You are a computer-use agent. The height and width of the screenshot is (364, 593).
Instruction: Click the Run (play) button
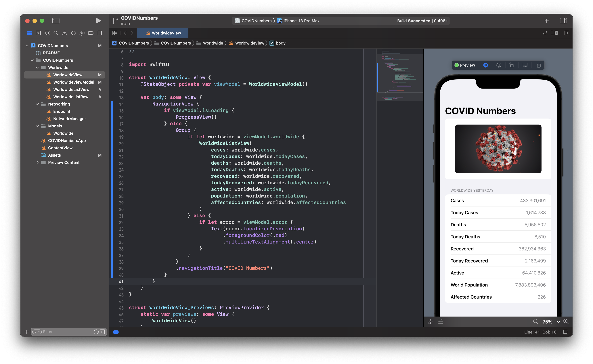coord(98,21)
